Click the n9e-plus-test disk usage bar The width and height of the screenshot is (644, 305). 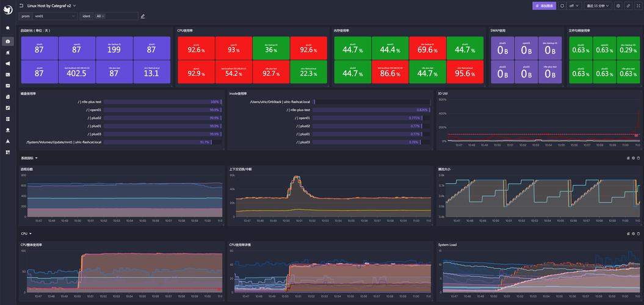[162, 102]
